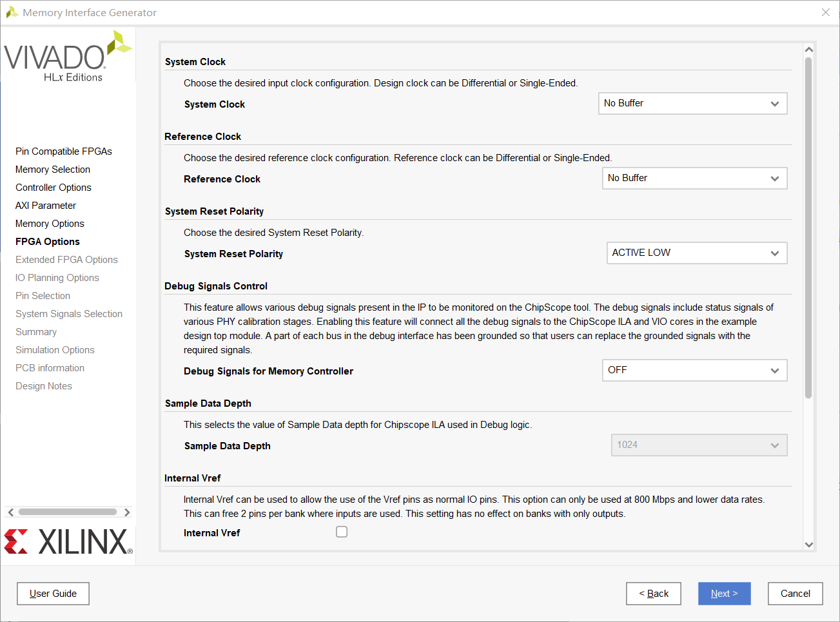Click the Vivado HLx Editions logo
The width and height of the screenshot is (840, 622).
(68, 56)
